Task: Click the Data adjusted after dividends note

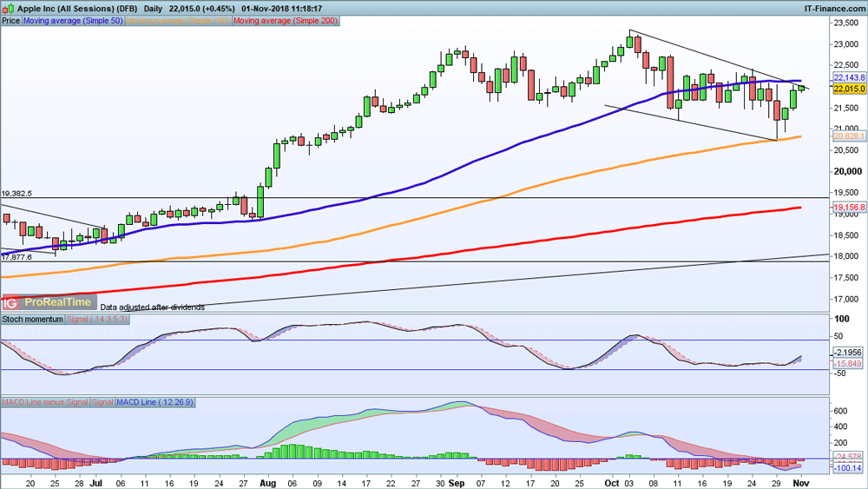Action: [152, 307]
